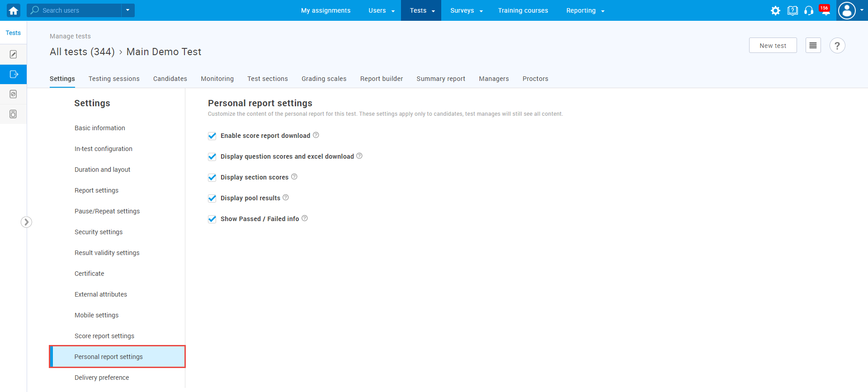Viewport: 868px width, 392px height.
Task: Click help icon next to Display pool results
Action: pyautogui.click(x=286, y=198)
